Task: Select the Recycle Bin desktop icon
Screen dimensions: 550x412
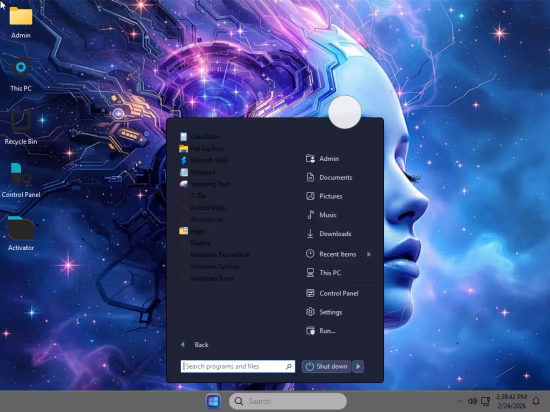Action: 21,128
